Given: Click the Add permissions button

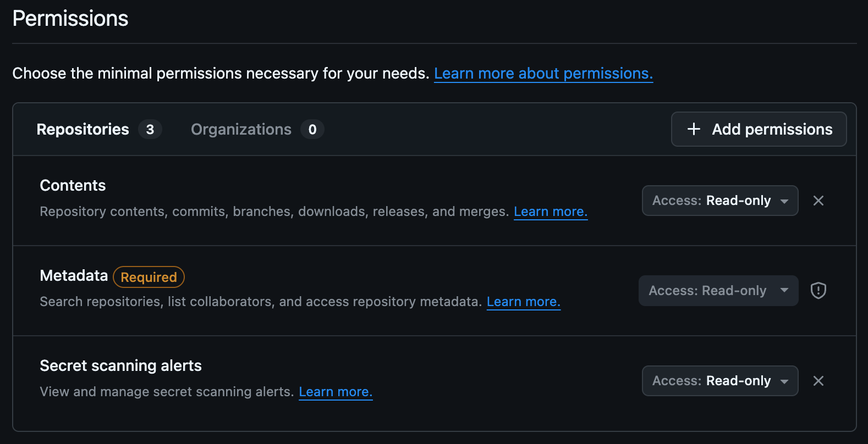Looking at the screenshot, I should [x=759, y=129].
